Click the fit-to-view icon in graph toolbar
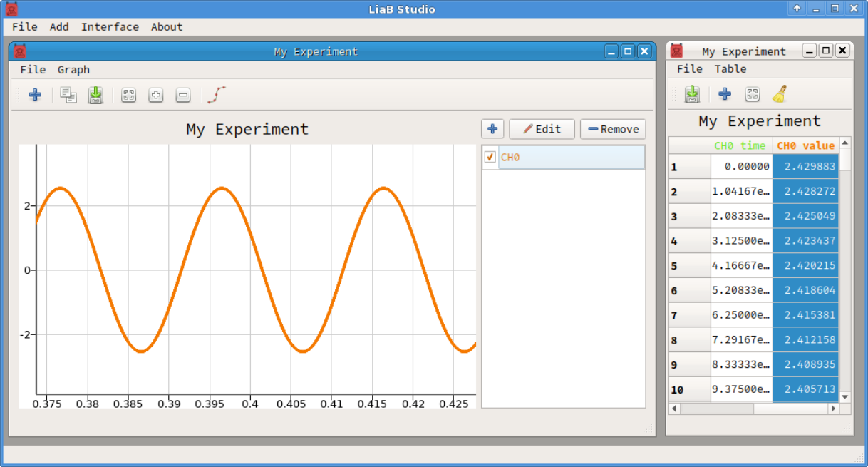Viewport: 868px width, 467px height. click(x=128, y=95)
